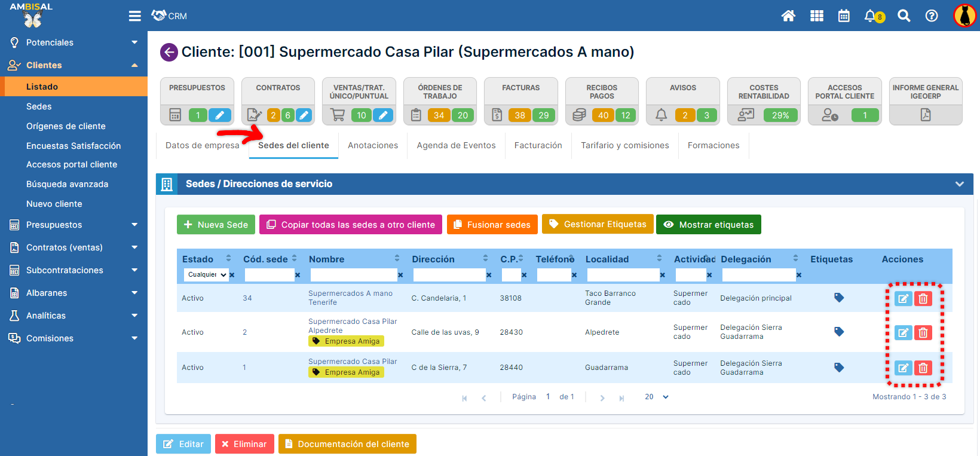Delete the Guadarrama sede using its trash icon
Image resolution: width=980 pixels, height=456 pixels.
point(923,368)
